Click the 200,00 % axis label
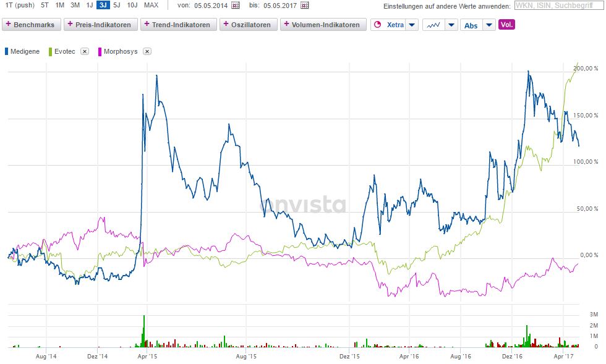This screenshot has width=606, height=364. coord(586,69)
